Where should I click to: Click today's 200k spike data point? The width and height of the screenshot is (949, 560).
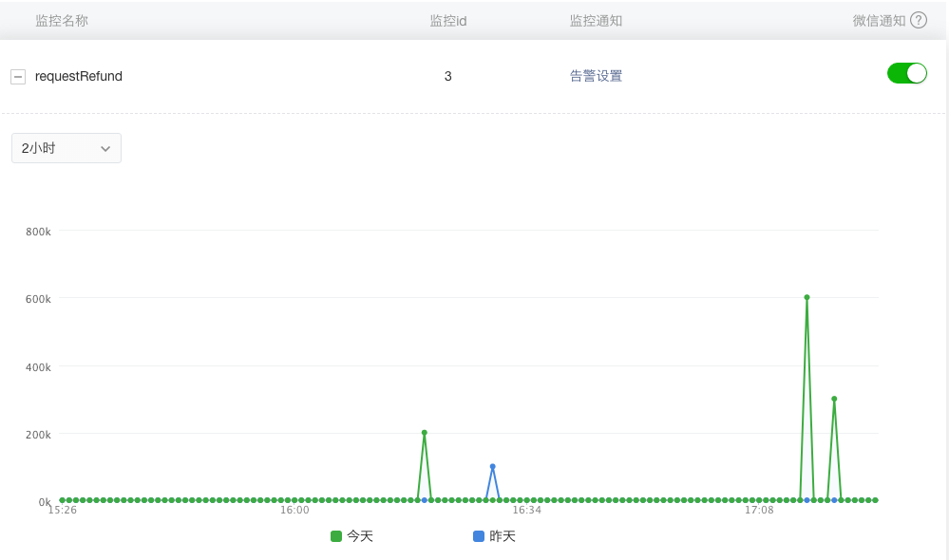[x=425, y=433]
